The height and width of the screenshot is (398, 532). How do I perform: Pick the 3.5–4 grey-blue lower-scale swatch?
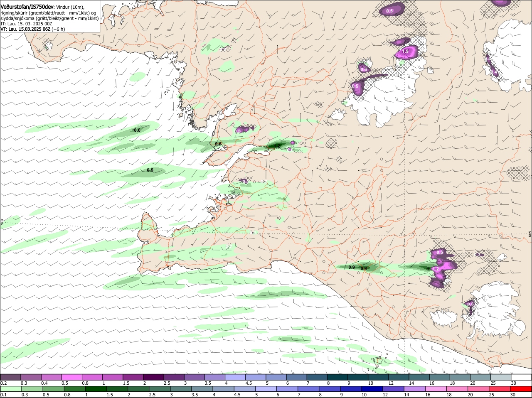click(x=202, y=388)
